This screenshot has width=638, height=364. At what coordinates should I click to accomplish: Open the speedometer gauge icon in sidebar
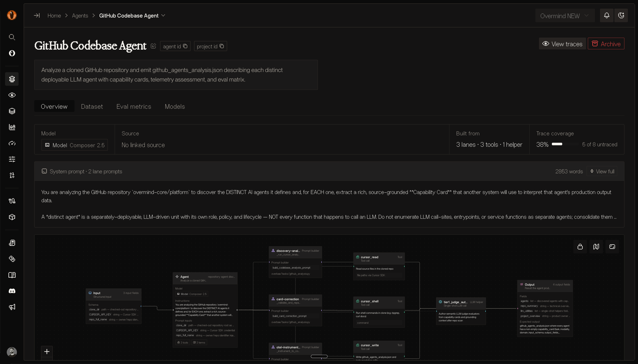(12, 143)
